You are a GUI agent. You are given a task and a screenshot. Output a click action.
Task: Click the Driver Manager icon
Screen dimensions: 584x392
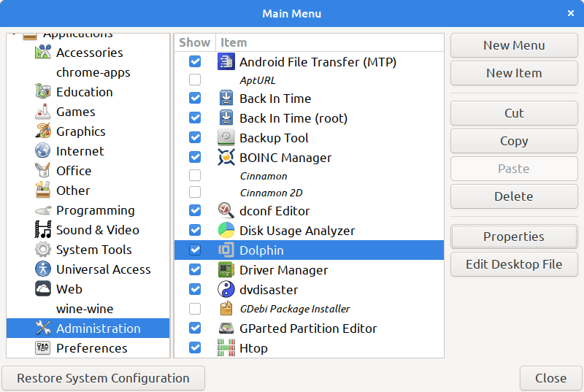(226, 270)
